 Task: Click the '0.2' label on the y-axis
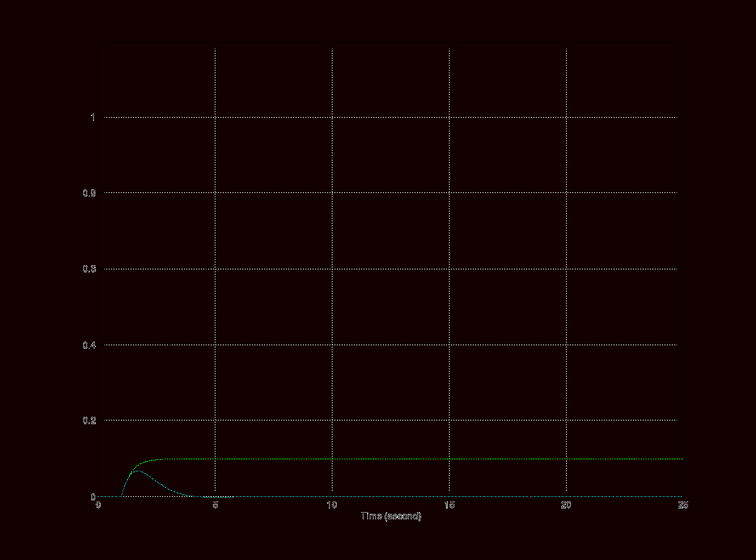click(x=89, y=420)
